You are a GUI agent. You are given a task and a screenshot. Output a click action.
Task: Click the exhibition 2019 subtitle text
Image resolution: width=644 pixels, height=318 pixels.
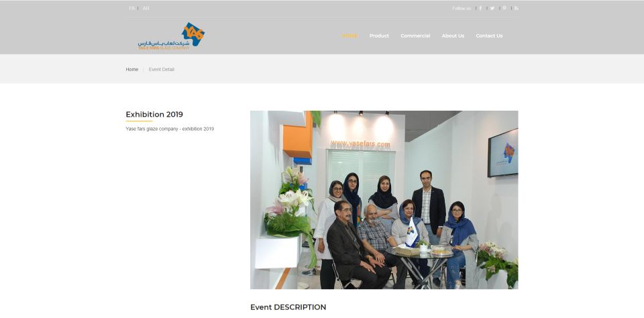pos(170,129)
